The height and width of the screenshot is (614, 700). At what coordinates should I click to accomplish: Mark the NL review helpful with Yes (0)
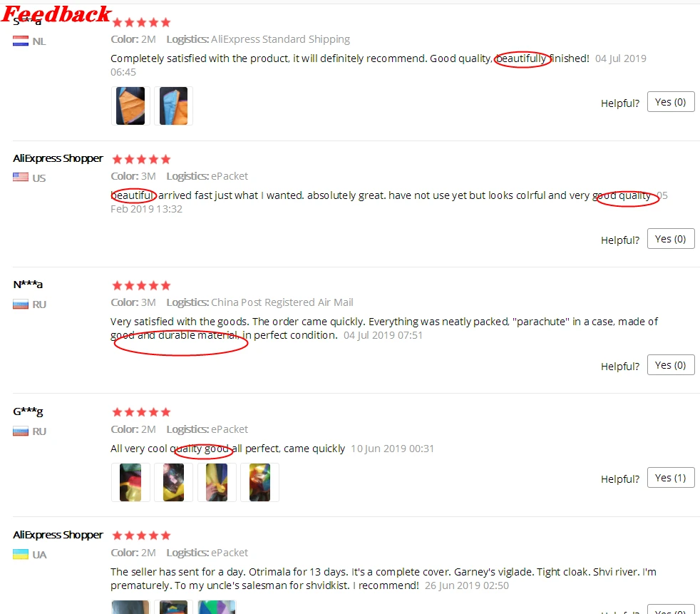671,102
